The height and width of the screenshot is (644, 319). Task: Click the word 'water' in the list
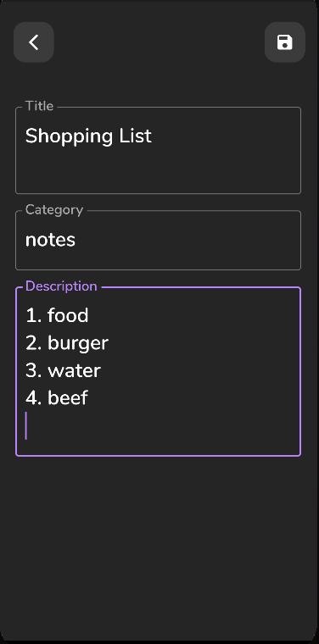[x=75, y=371]
